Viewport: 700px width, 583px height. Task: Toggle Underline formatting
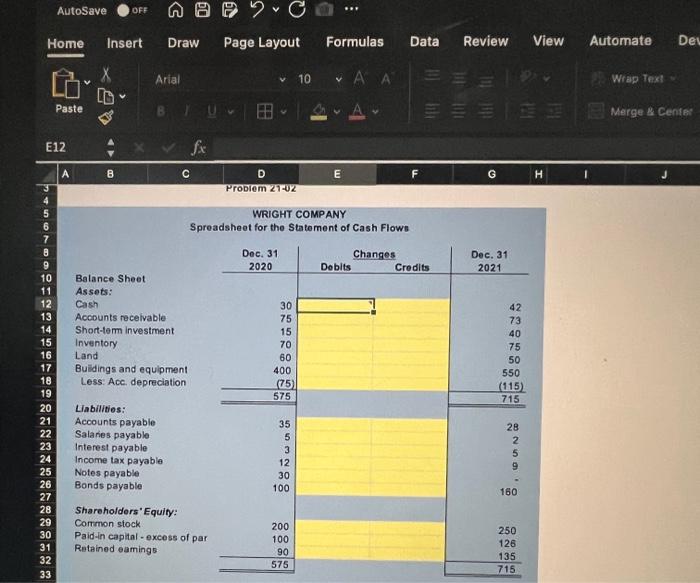212,111
